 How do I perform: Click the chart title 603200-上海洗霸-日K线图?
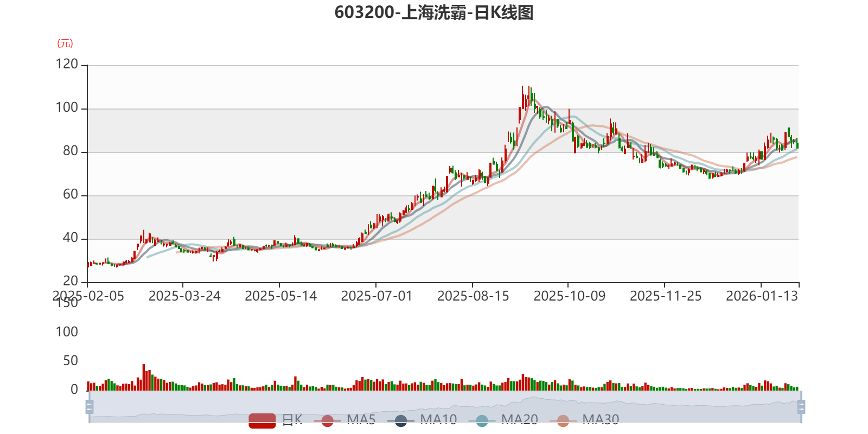coord(434,12)
